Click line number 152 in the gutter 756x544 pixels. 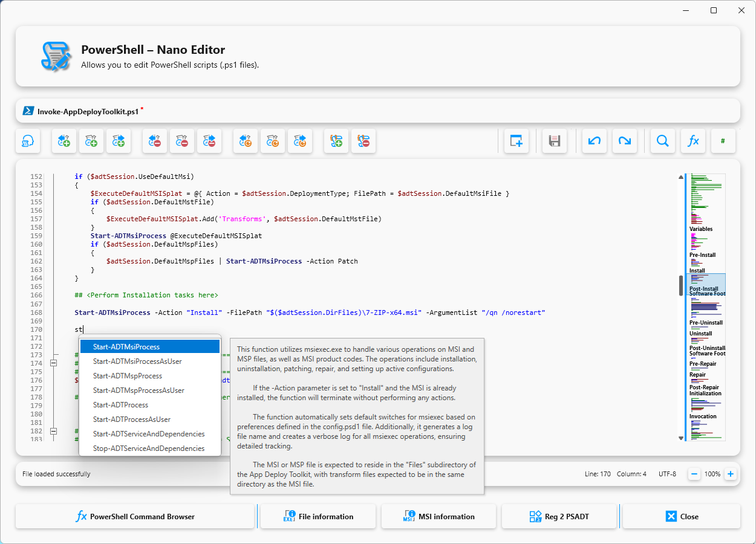tap(36, 176)
